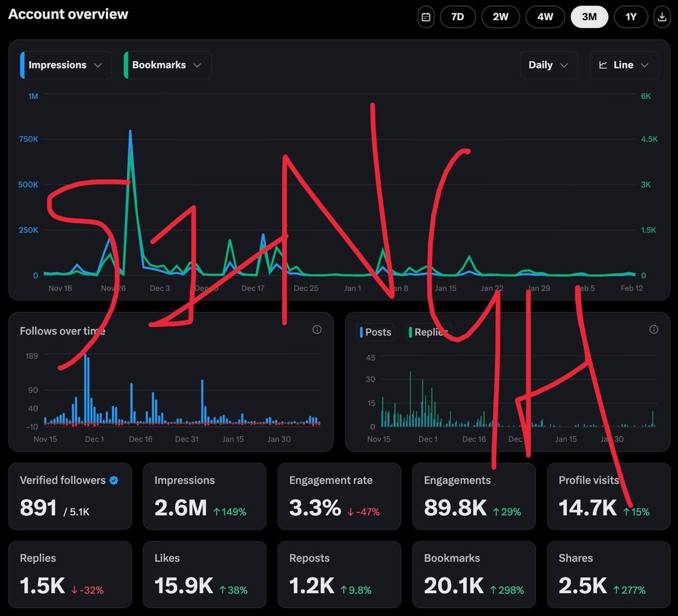The height and width of the screenshot is (616, 678).
Task: Open the Bookmarks metric dropdown
Action: pos(167,65)
